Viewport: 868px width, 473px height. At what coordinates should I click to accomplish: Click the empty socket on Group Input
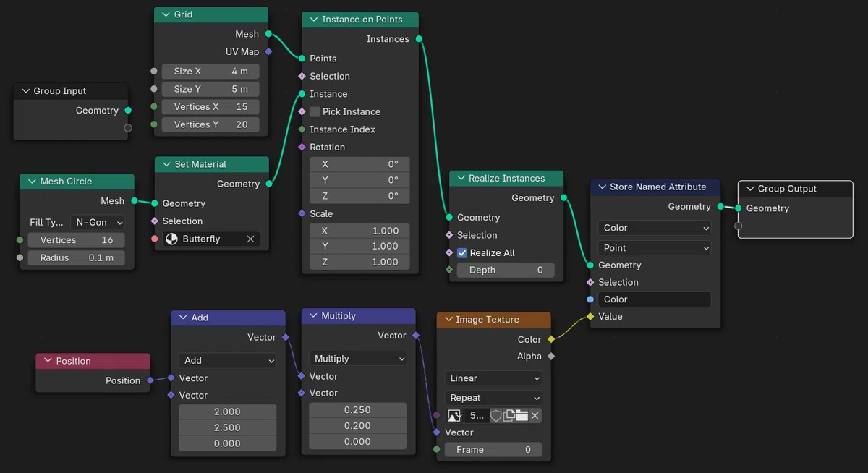click(x=128, y=128)
